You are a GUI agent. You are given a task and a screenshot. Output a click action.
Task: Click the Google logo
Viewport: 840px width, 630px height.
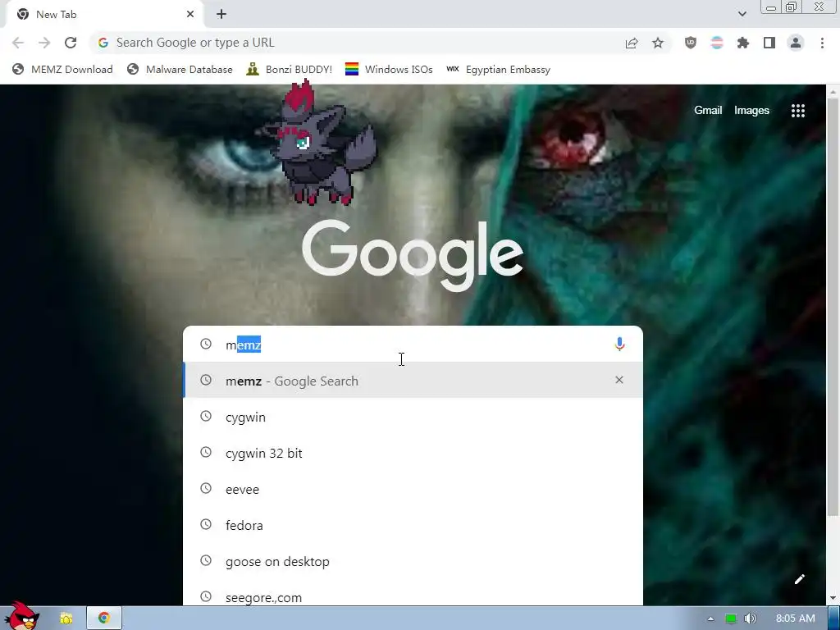pos(413,256)
